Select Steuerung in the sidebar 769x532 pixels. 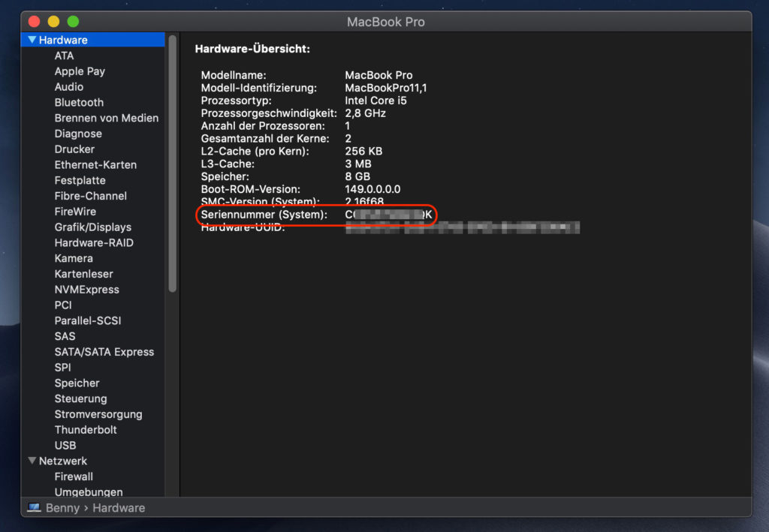coord(80,398)
